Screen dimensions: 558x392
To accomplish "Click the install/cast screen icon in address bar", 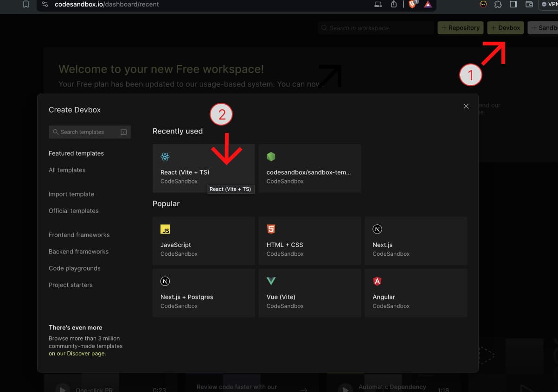I will (378, 4).
